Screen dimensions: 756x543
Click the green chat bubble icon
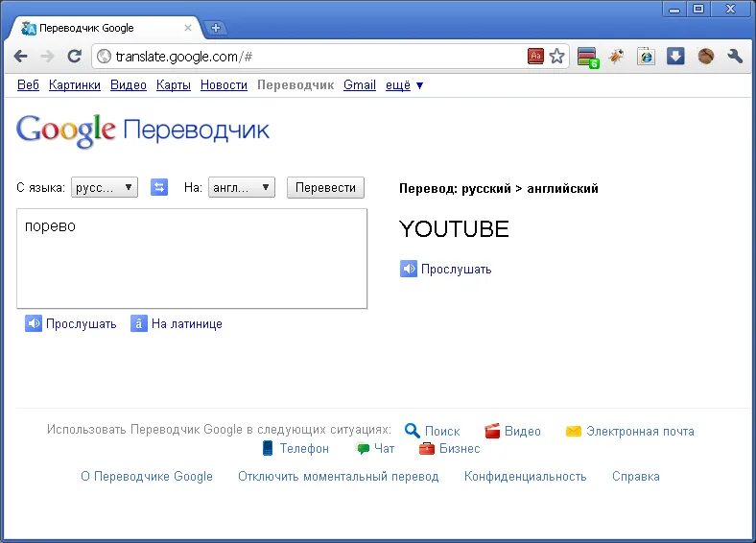click(363, 448)
